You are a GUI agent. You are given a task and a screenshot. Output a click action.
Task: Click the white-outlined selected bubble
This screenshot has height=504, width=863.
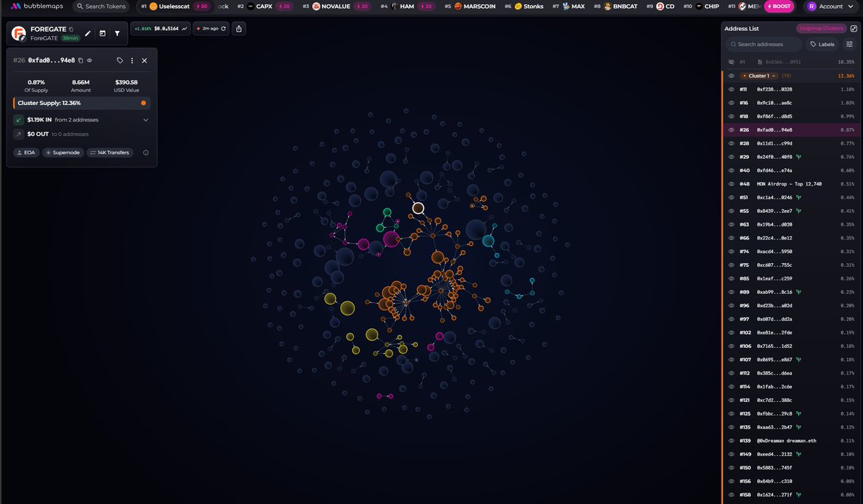pyautogui.click(x=418, y=209)
